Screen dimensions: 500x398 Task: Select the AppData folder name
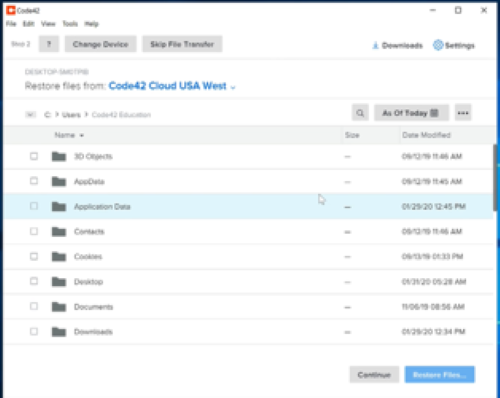(x=89, y=181)
